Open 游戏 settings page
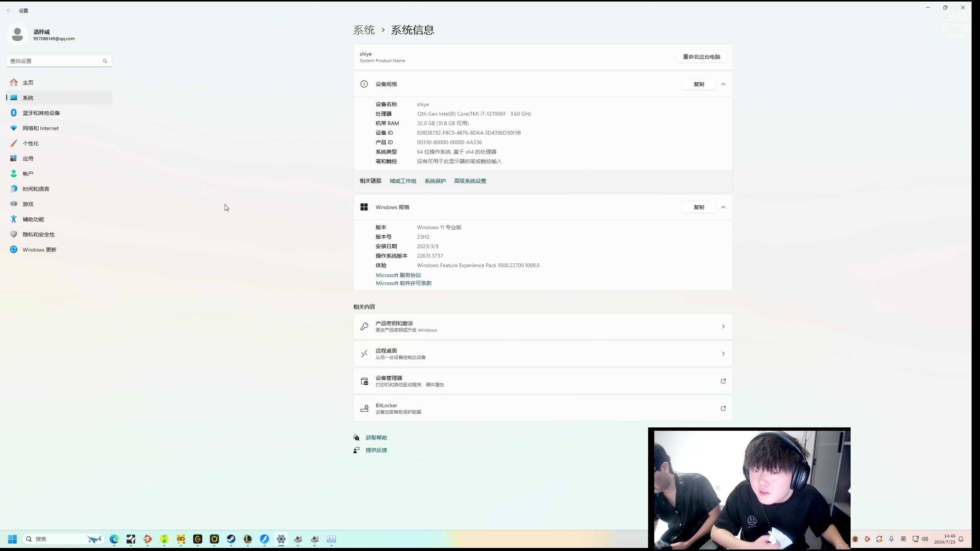 [x=59, y=204]
